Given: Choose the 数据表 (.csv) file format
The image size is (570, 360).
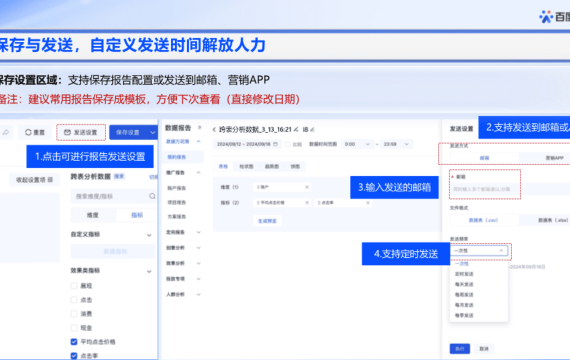Looking at the screenshot, I should pyautogui.click(x=484, y=220).
